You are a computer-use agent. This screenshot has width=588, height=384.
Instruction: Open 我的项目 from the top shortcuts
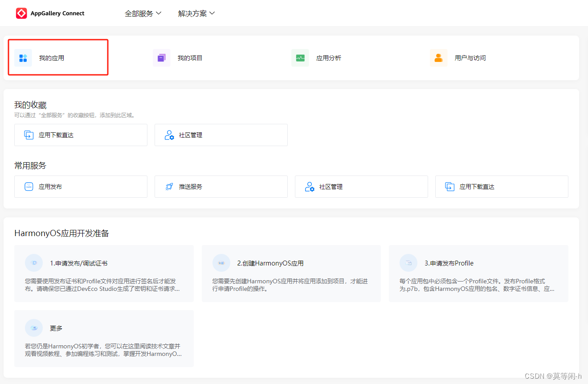click(190, 58)
